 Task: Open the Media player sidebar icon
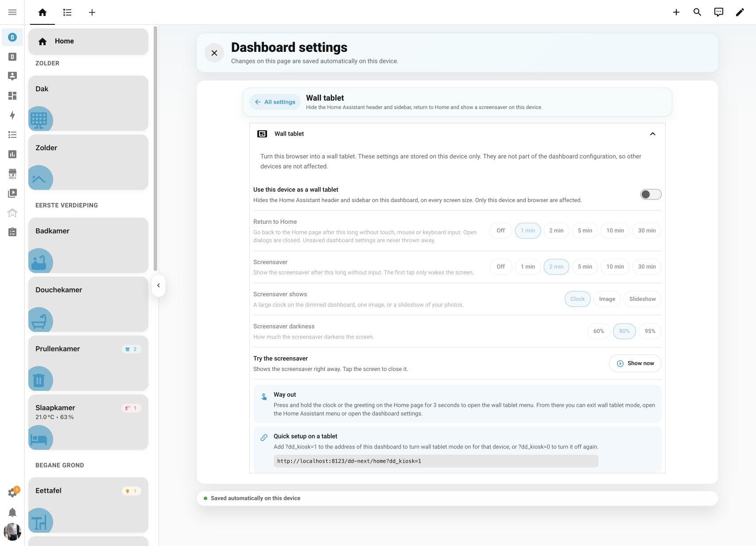coord(12,193)
